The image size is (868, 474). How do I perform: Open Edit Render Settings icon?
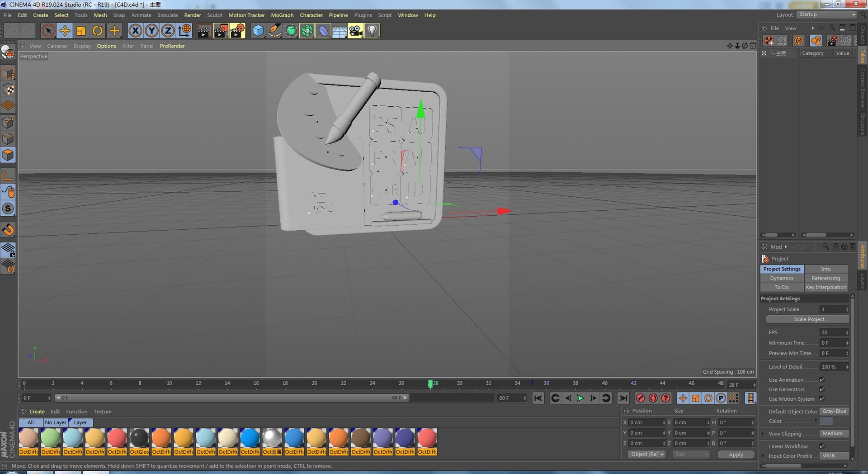tap(237, 31)
